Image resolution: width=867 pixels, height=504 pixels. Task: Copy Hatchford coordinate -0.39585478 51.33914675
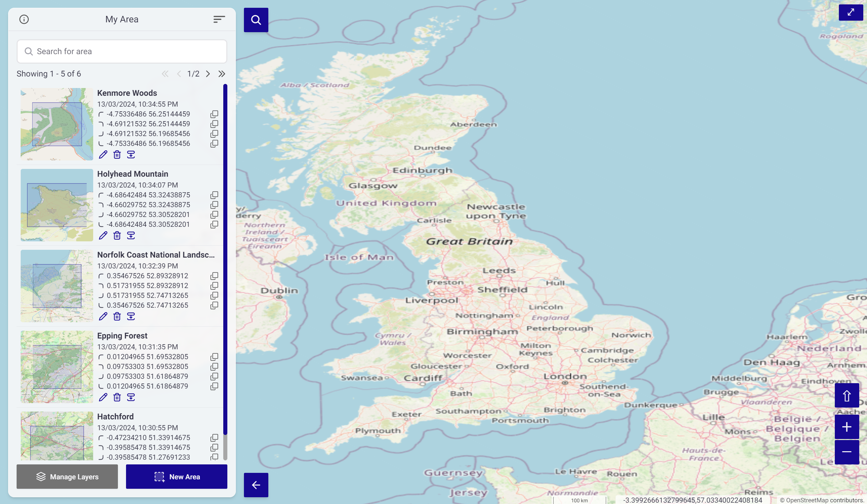pos(214,447)
